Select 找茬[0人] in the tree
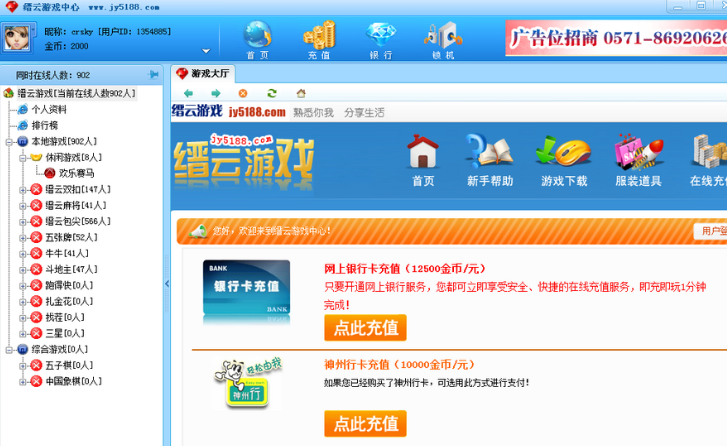 [65, 317]
